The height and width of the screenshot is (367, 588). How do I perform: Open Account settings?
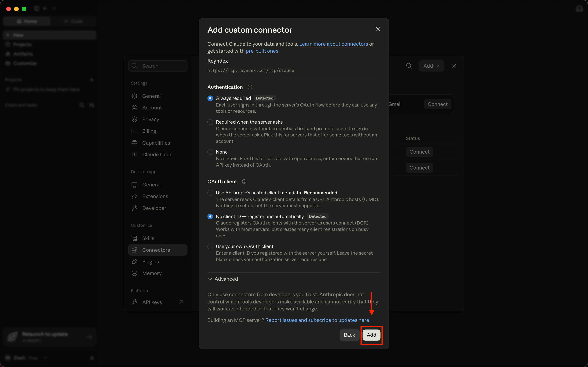click(x=158, y=107)
